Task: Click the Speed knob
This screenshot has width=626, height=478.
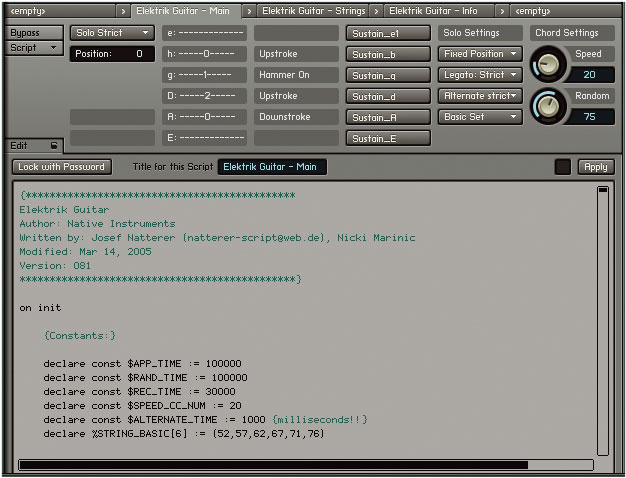Action: 548,64
